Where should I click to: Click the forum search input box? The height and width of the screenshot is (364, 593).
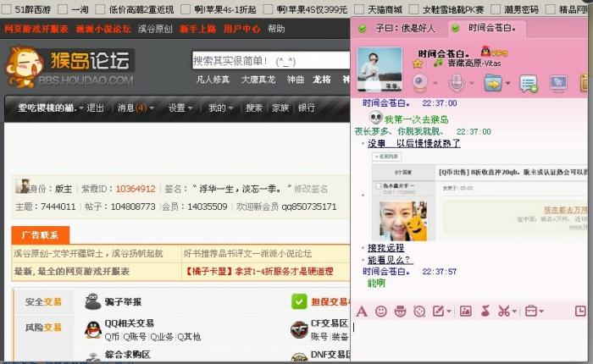[x=271, y=60]
